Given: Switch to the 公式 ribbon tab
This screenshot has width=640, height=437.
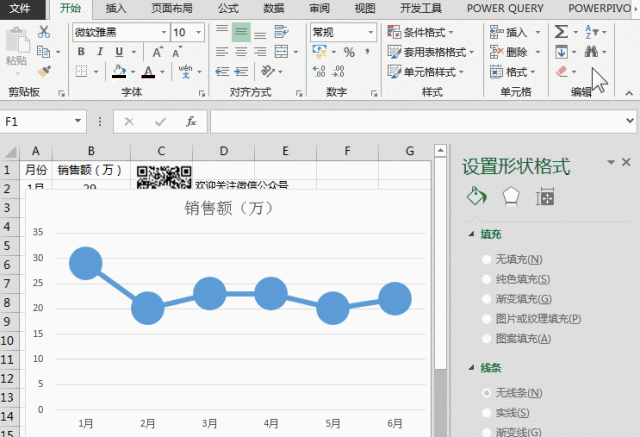Looking at the screenshot, I should click(228, 8).
